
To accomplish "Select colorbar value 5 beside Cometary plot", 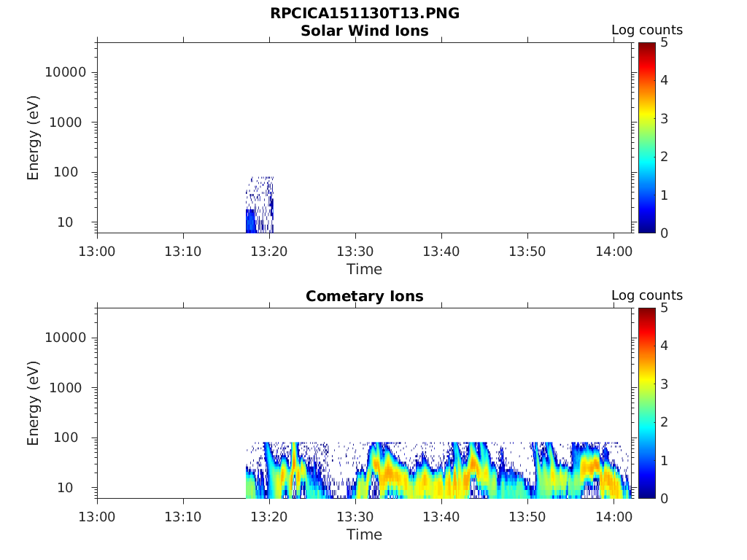I will click(664, 308).
